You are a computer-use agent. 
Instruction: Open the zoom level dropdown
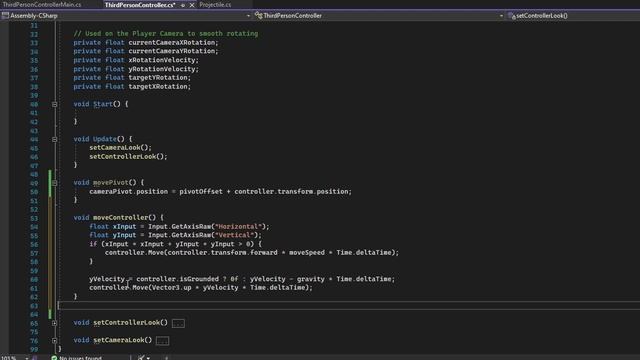(x=27, y=358)
